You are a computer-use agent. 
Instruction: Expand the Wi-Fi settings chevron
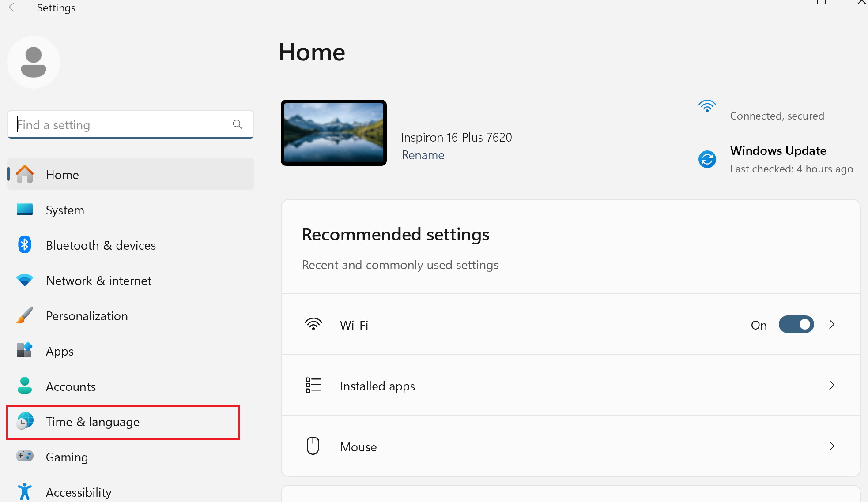pos(832,324)
